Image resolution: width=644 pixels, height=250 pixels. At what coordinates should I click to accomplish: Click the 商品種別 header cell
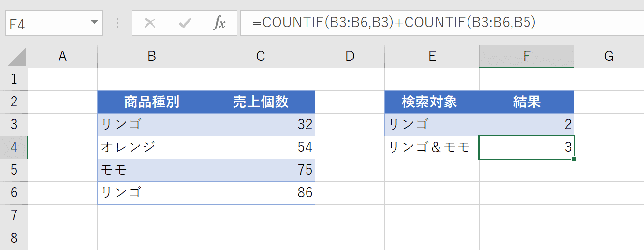point(152,102)
